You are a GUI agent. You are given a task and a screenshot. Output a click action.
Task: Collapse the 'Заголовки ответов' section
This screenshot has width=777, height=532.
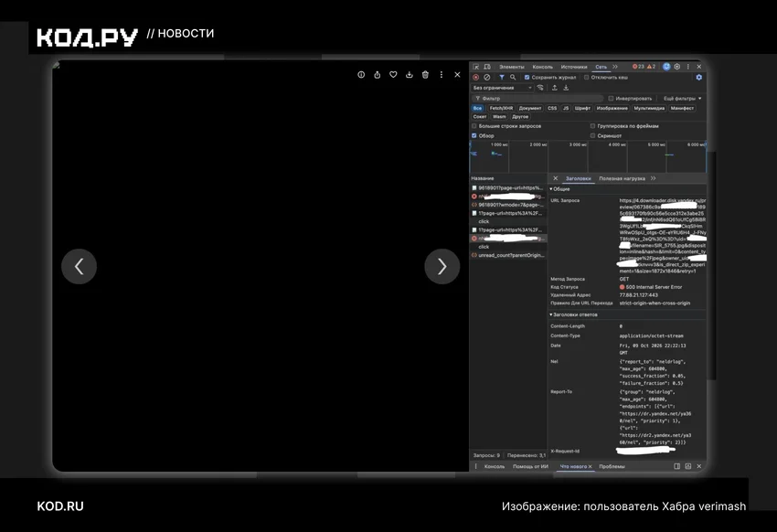pyautogui.click(x=573, y=314)
